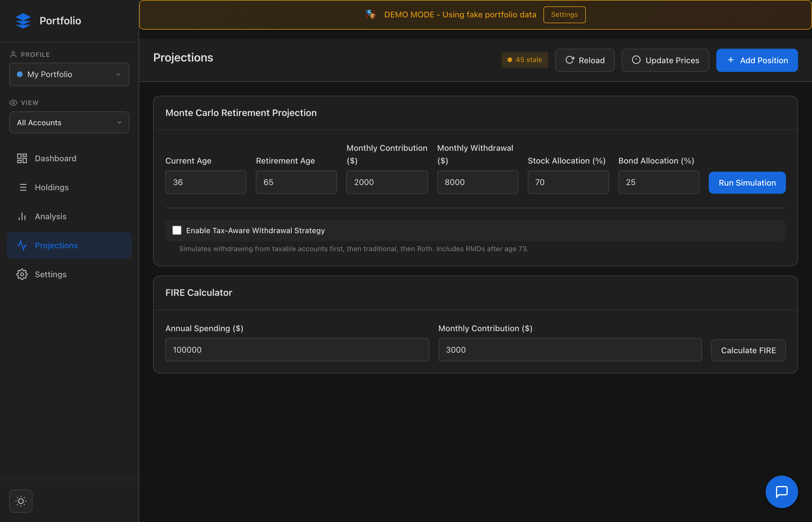Click the Holdings list icon
812x522 pixels.
pos(23,187)
